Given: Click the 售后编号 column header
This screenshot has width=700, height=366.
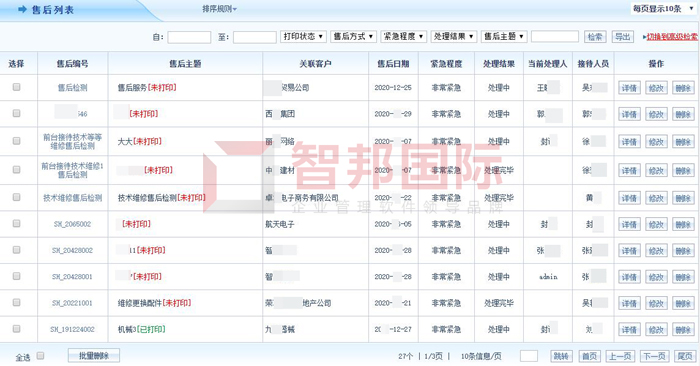Looking at the screenshot, I should [x=72, y=64].
